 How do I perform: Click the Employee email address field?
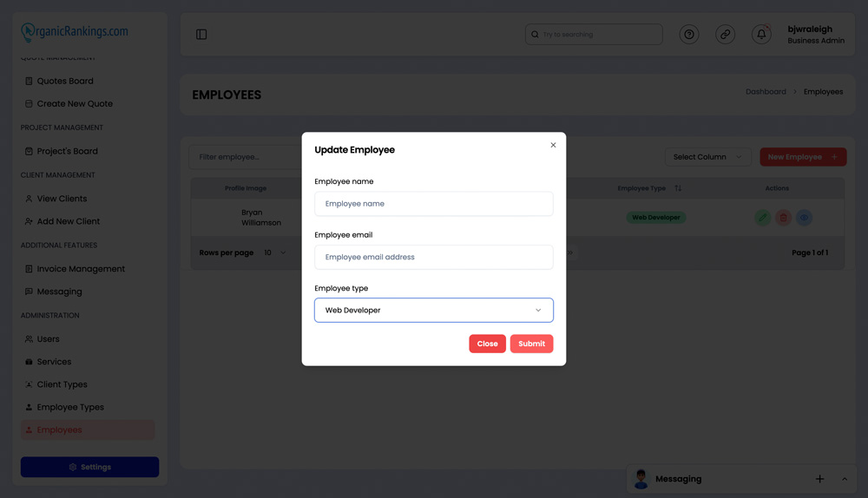[433, 258]
